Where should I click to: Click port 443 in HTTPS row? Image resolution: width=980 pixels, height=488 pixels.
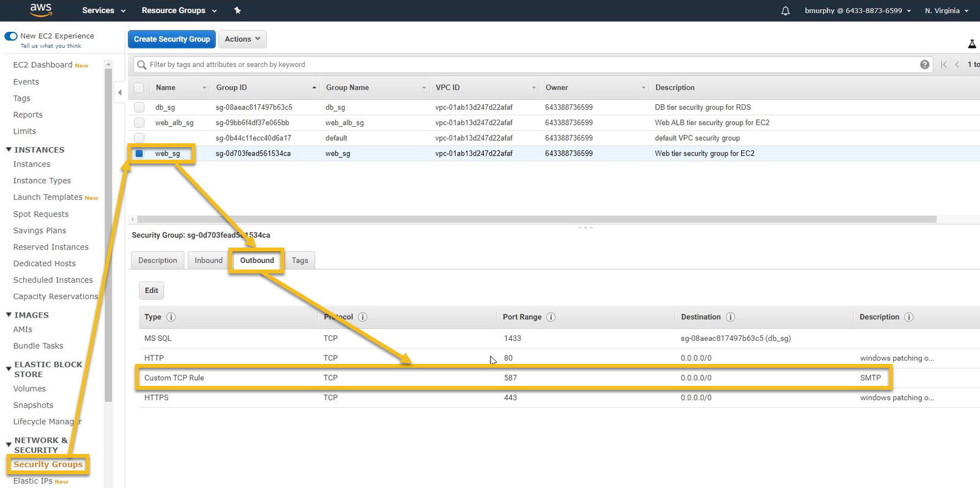[x=510, y=398]
